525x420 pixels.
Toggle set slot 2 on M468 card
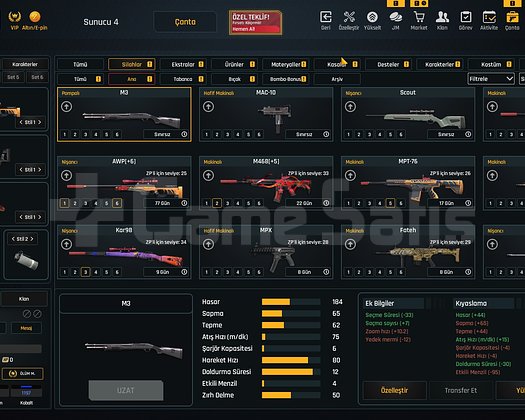point(217,203)
